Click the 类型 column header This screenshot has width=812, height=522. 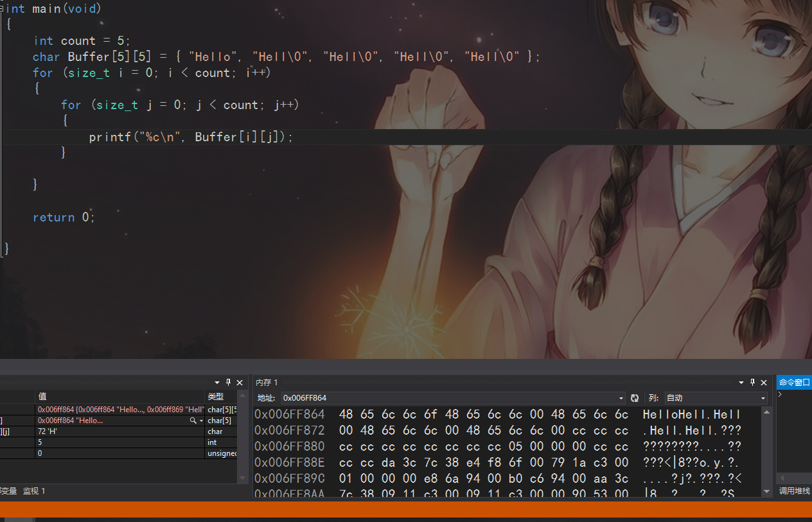click(x=222, y=396)
